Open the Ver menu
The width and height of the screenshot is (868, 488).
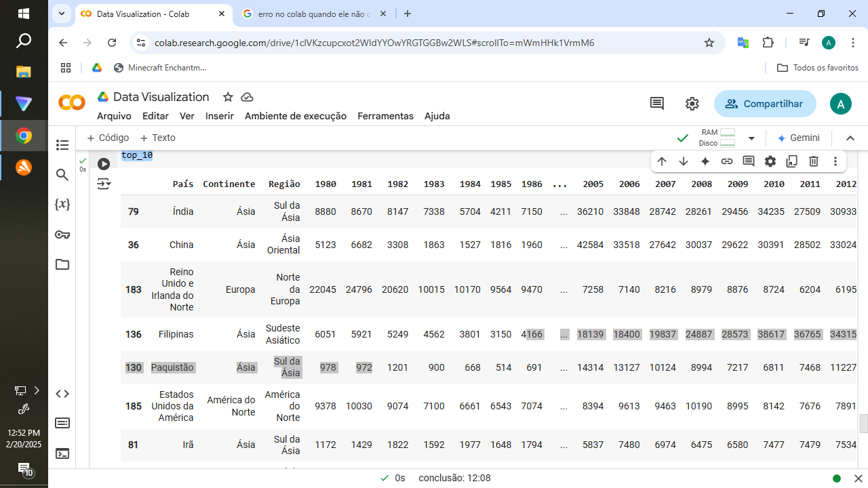187,116
